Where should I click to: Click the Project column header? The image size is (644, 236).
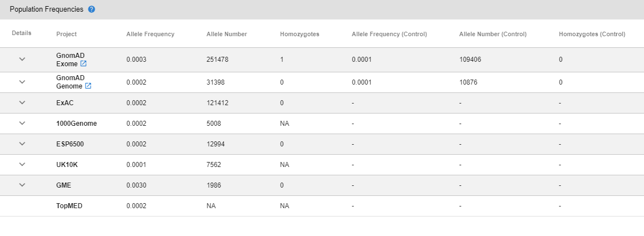click(66, 34)
